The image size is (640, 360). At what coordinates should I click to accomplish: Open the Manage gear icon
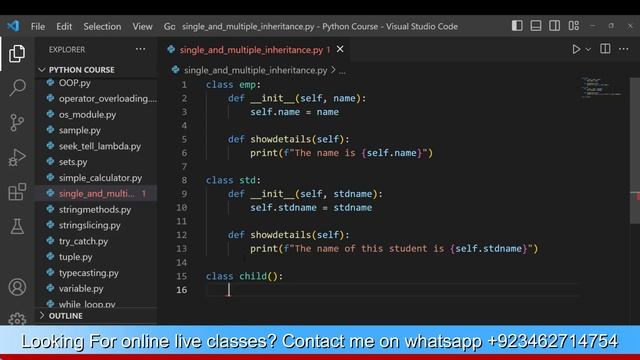[17, 319]
